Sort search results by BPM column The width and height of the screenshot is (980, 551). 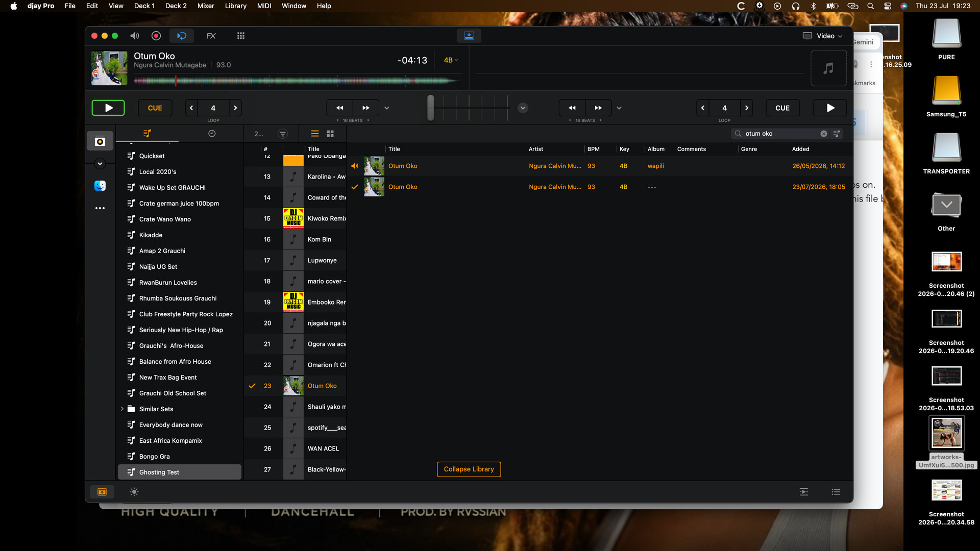593,149
